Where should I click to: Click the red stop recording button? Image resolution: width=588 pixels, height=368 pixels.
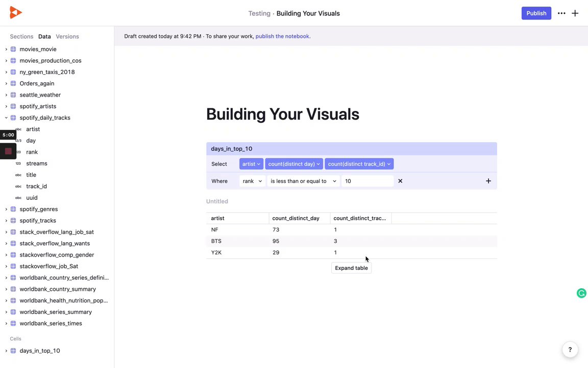(x=8, y=151)
